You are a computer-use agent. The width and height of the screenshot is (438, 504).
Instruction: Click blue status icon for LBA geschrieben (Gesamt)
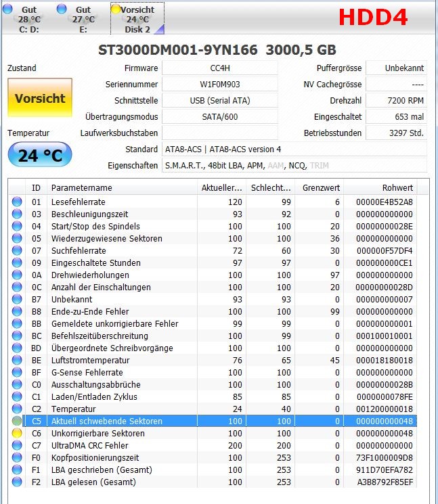click(17, 469)
